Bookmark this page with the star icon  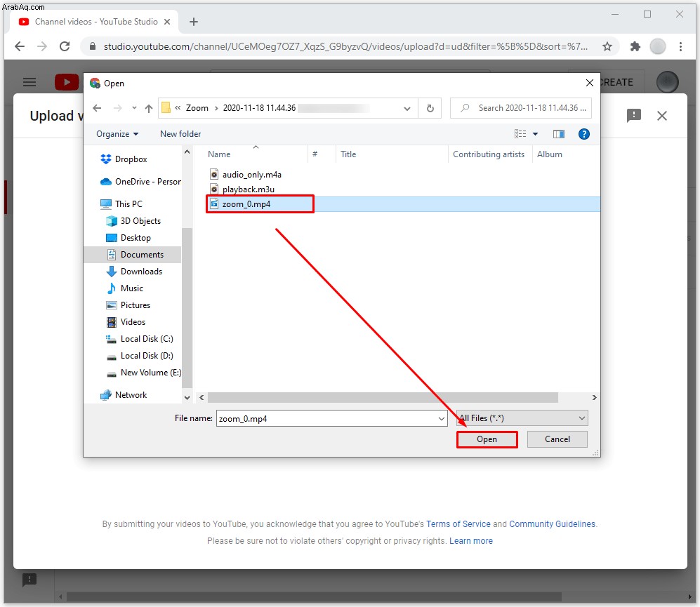coord(607,46)
